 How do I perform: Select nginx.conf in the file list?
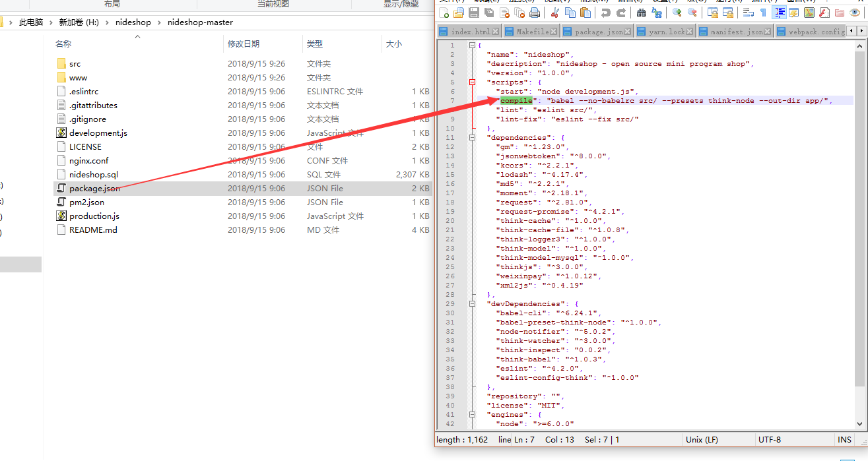pyautogui.click(x=88, y=161)
